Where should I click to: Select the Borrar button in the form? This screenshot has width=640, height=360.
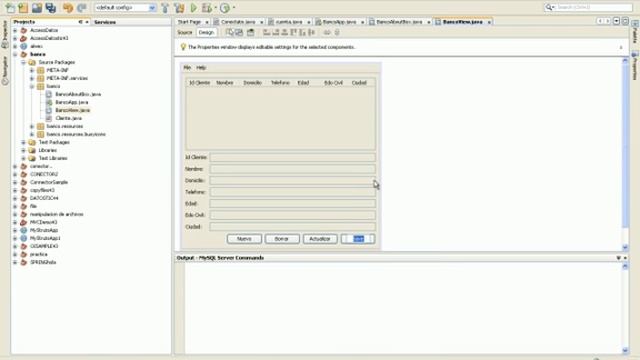(x=282, y=239)
